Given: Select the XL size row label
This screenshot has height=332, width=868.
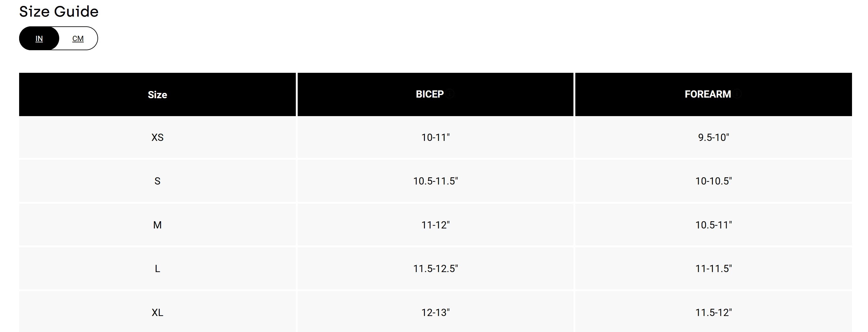Looking at the screenshot, I should [x=157, y=313].
